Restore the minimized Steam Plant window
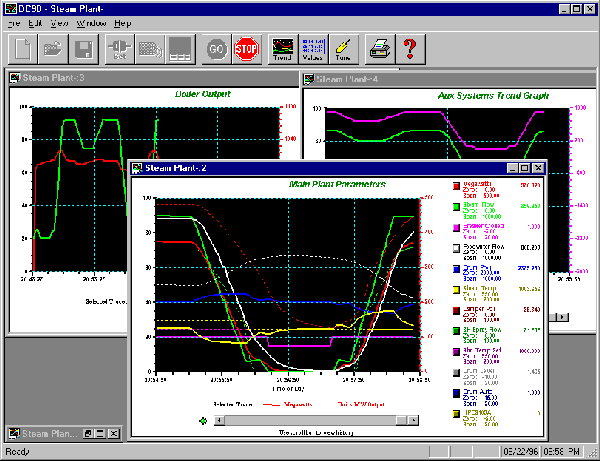 [x=88, y=433]
